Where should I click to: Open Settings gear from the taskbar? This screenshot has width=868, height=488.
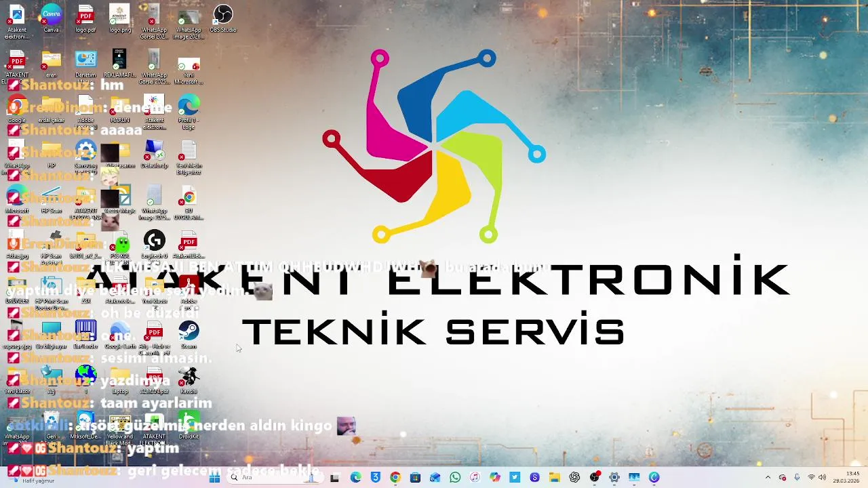[614, 478]
